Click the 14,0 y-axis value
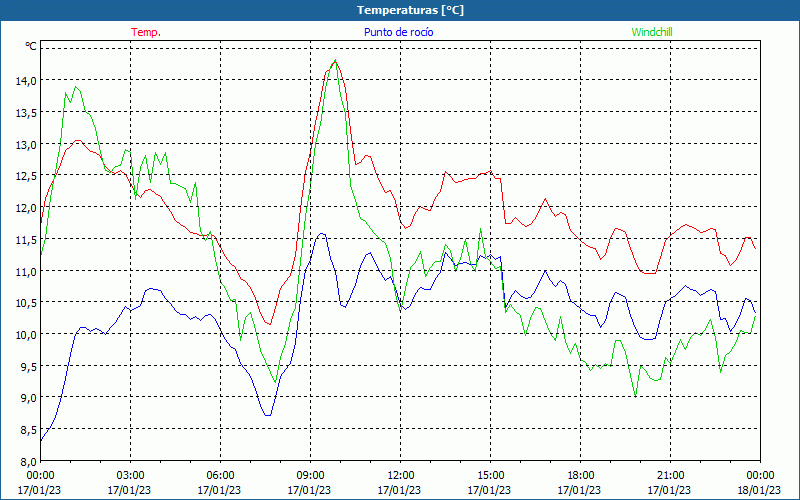This screenshot has height=500, width=800. tap(26, 81)
